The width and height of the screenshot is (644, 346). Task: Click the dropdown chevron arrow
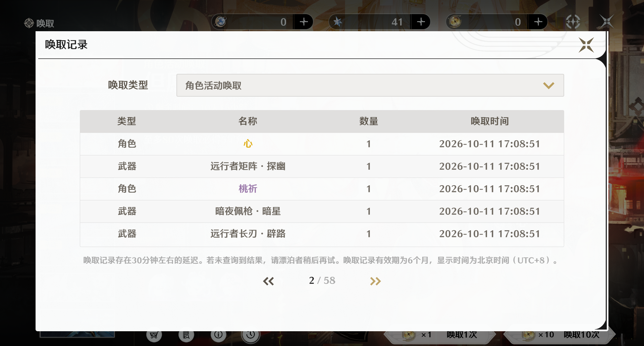tap(548, 86)
